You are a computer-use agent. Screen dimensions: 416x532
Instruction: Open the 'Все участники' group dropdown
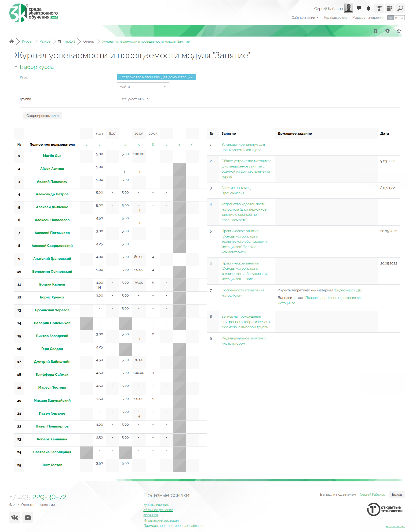pos(135,99)
